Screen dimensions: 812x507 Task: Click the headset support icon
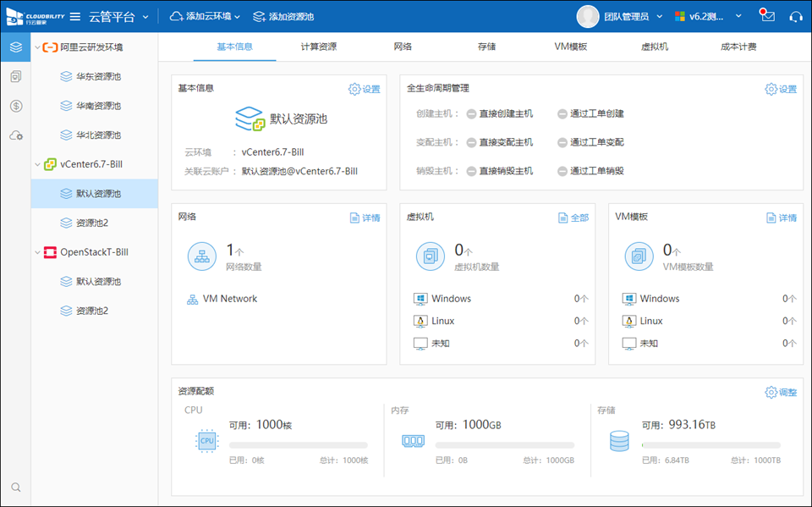795,17
